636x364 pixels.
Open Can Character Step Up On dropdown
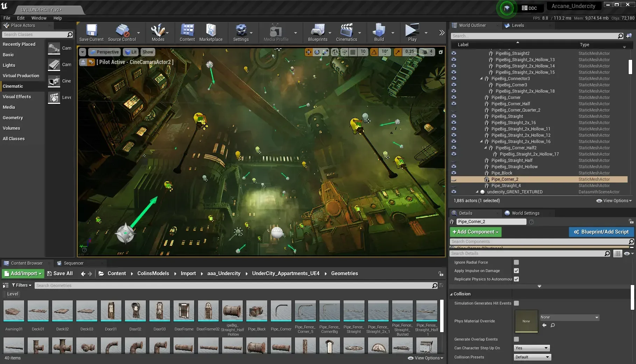point(531,348)
